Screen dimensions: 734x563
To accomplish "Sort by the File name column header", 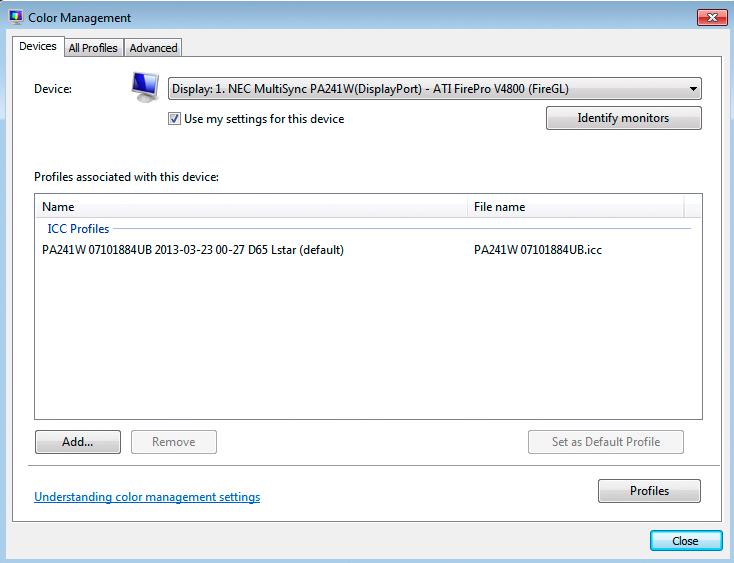I will coord(576,207).
